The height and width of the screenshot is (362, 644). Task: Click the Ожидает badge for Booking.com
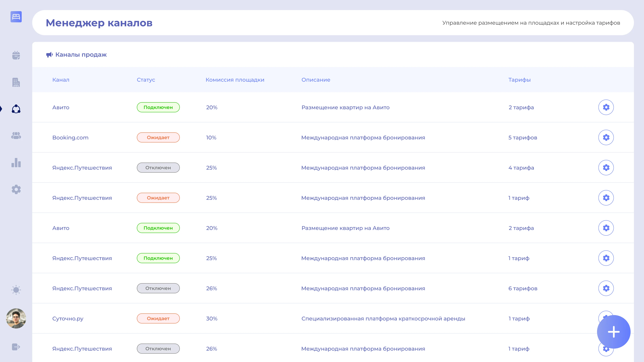158,137
